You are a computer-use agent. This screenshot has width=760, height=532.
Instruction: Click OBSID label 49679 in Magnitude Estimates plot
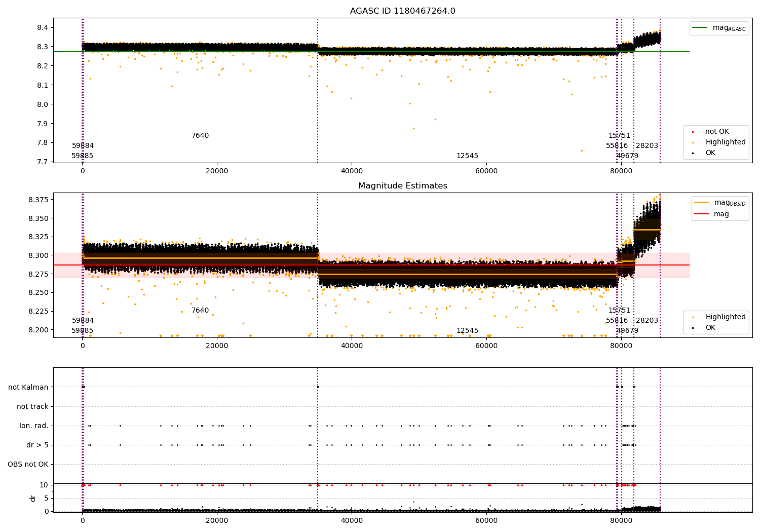[627, 331]
